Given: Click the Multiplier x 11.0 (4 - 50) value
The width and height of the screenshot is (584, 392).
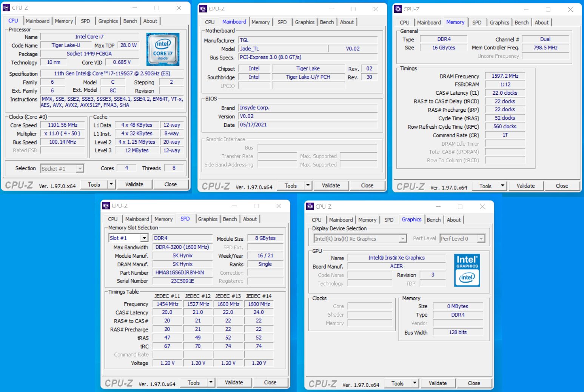Looking at the screenshot, I should (63, 134).
